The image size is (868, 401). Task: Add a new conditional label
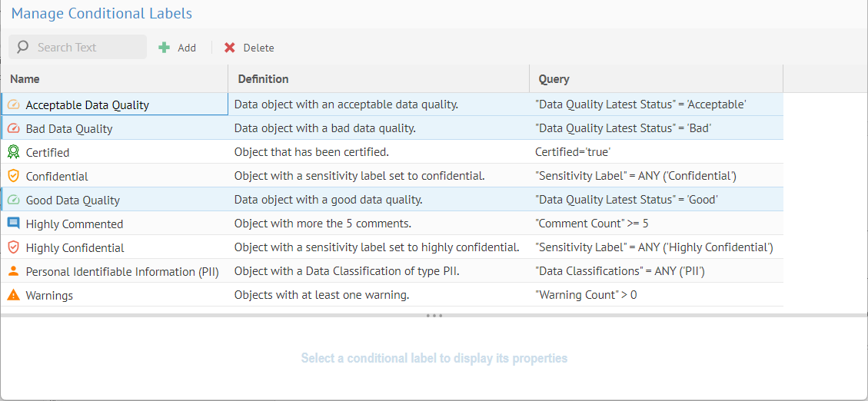pos(178,48)
